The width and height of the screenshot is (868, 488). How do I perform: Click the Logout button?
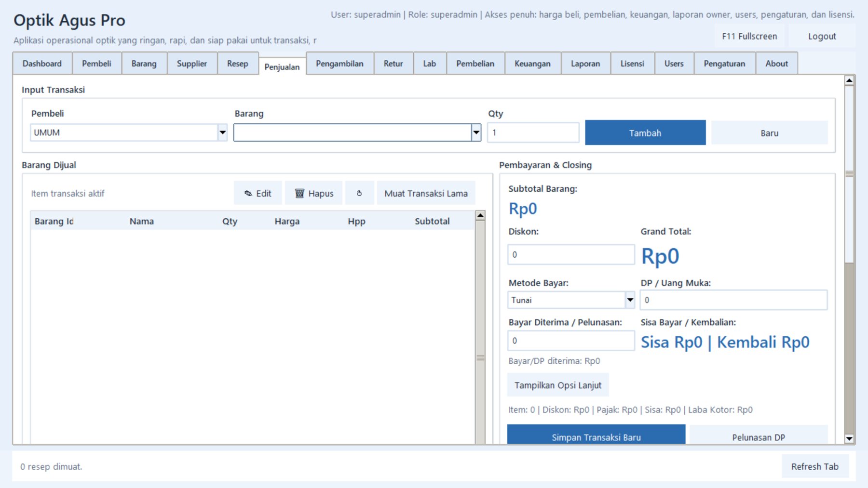(822, 37)
